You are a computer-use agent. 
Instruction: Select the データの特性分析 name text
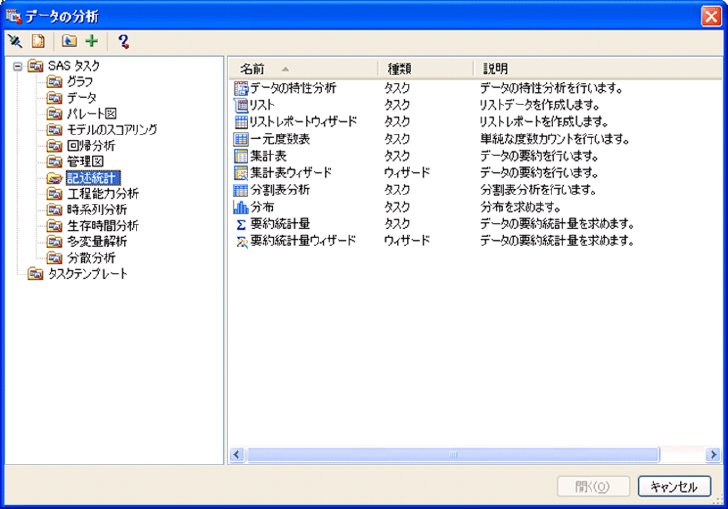293,88
